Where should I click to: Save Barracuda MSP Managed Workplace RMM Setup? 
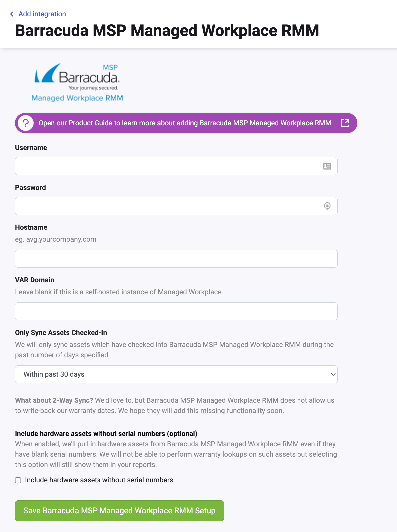click(119, 511)
